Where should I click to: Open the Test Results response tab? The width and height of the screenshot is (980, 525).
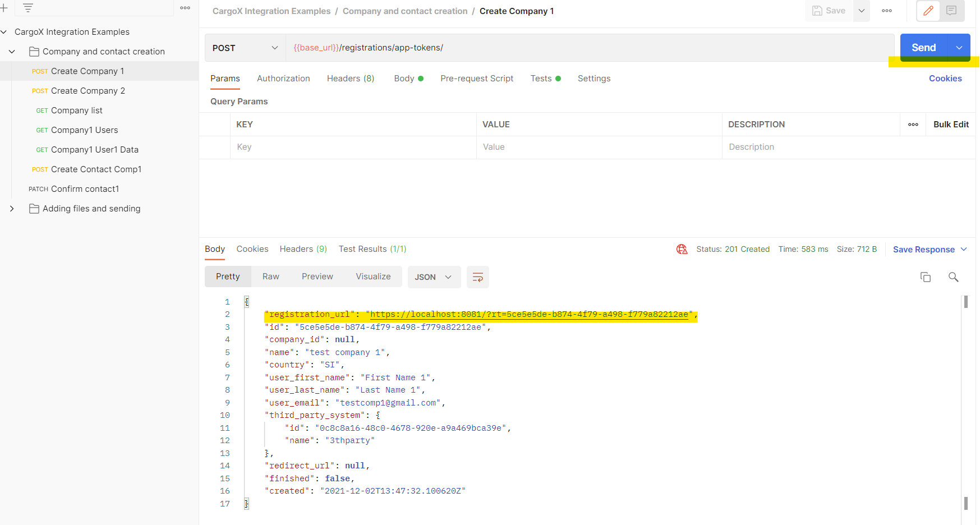[x=372, y=249]
